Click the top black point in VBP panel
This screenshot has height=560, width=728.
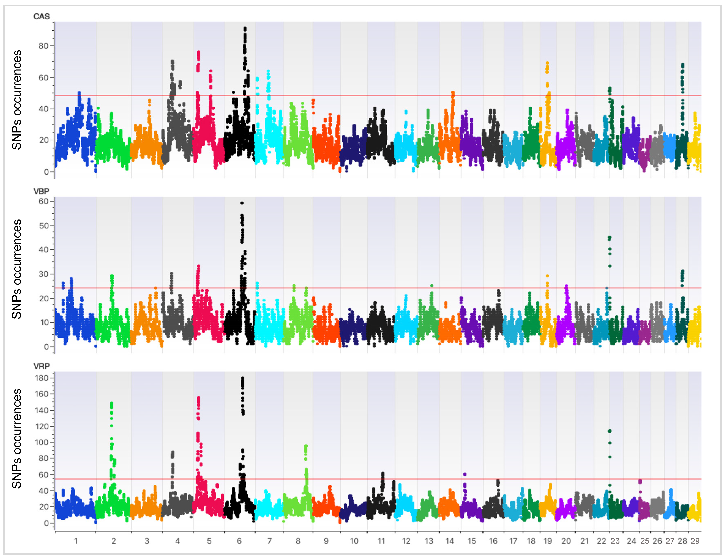242,203
